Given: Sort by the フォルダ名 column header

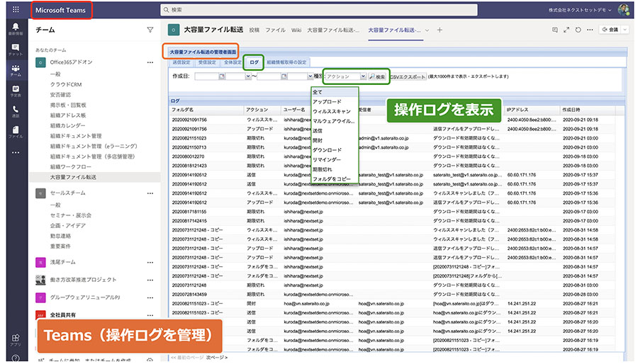Looking at the screenshot, I should pos(207,110).
